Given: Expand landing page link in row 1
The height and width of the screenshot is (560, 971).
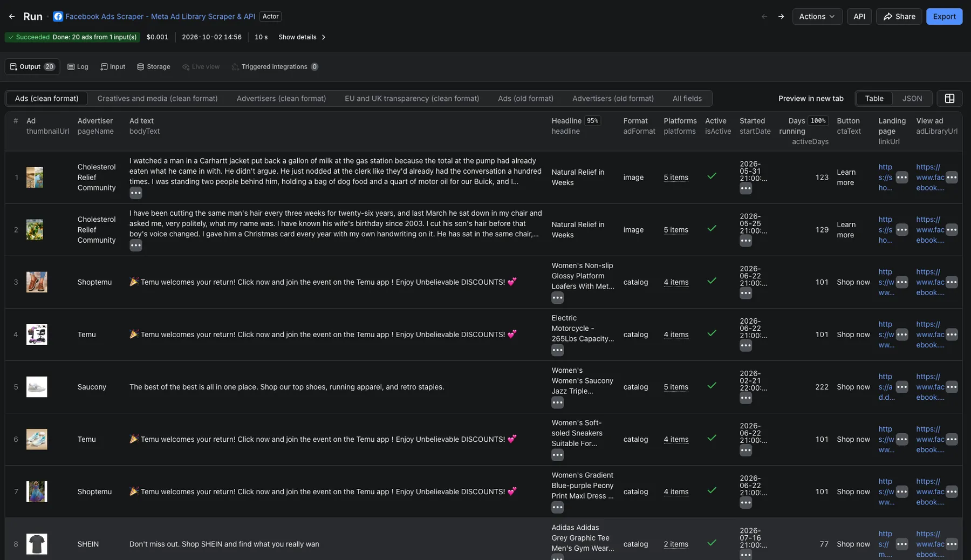Looking at the screenshot, I should 901,177.
